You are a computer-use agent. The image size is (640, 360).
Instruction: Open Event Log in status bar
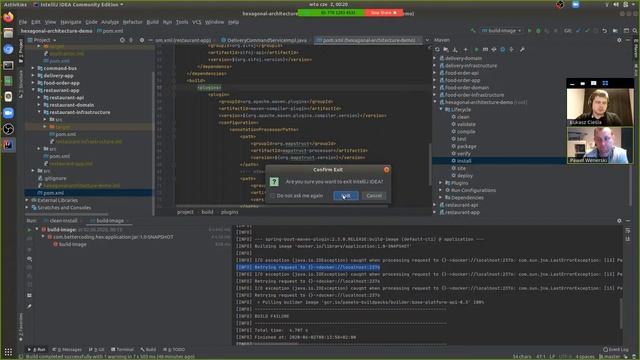point(616,349)
